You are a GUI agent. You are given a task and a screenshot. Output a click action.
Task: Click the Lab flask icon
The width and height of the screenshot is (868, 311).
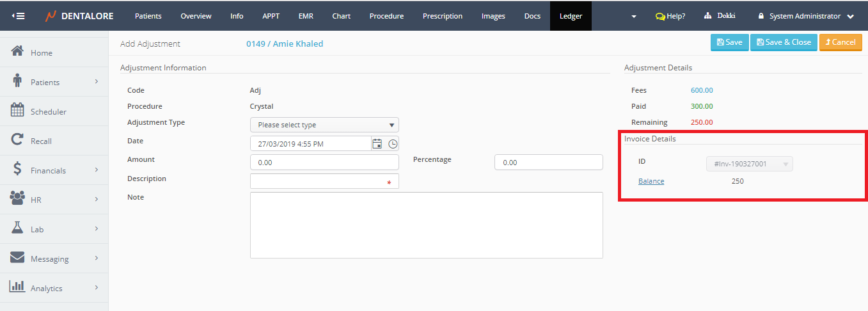point(18,228)
